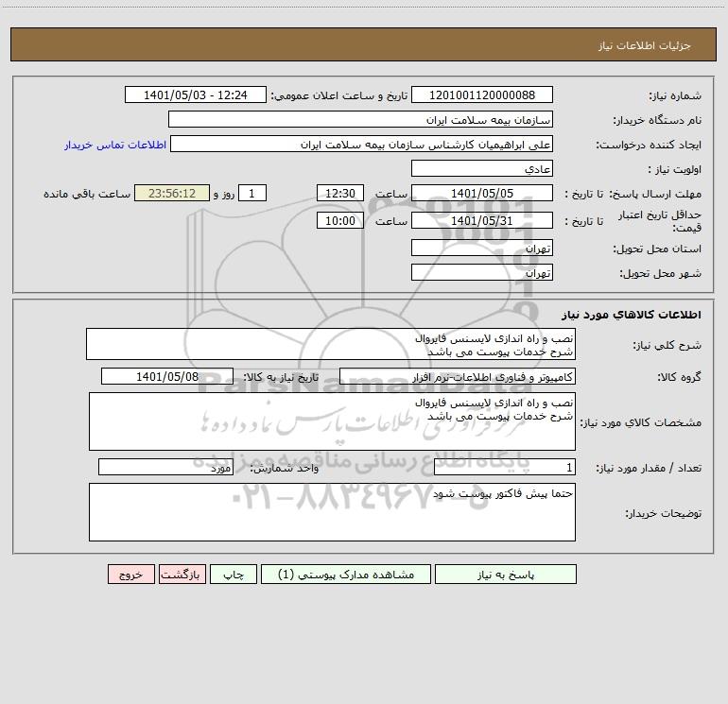The image size is (728, 704).
Task: Click the استان محل تحویل field
Action: [482, 248]
